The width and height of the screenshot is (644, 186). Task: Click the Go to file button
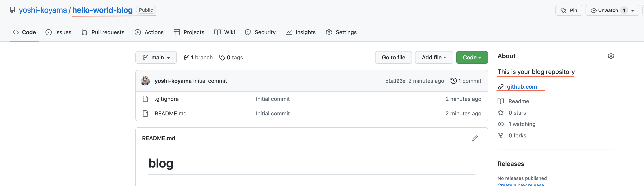[x=393, y=57]
